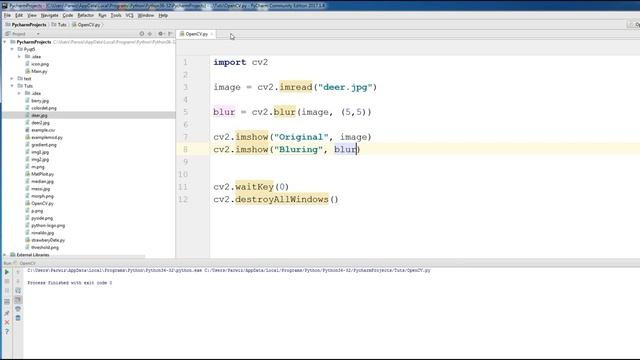Image resolution: width=640 pixels, height=360 pixels.
Task: Open Project panel settings gear icon
Action: [160, 34]
